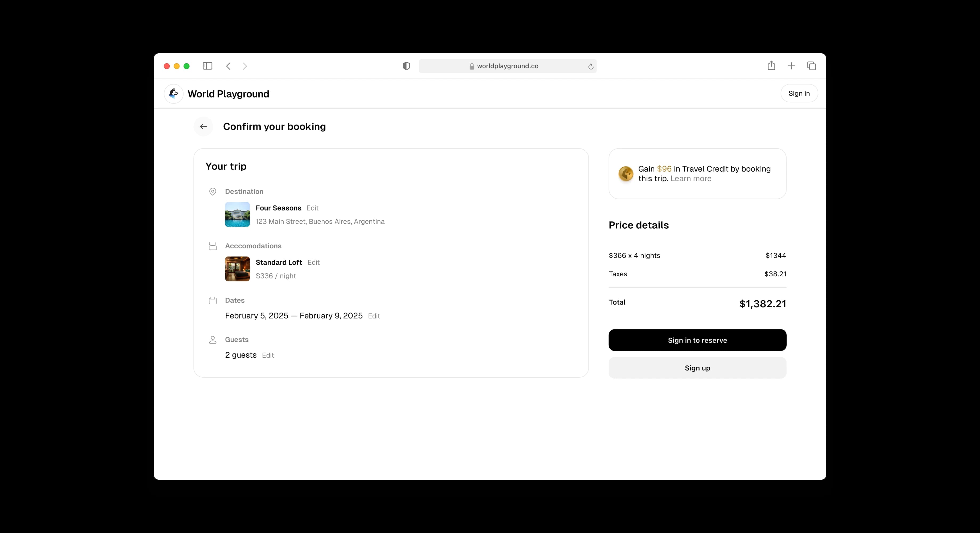The height and width of the screenshot is (533, 980).
Task: Edit the Four Seasons destination
Action: click(x=312, y=208)
